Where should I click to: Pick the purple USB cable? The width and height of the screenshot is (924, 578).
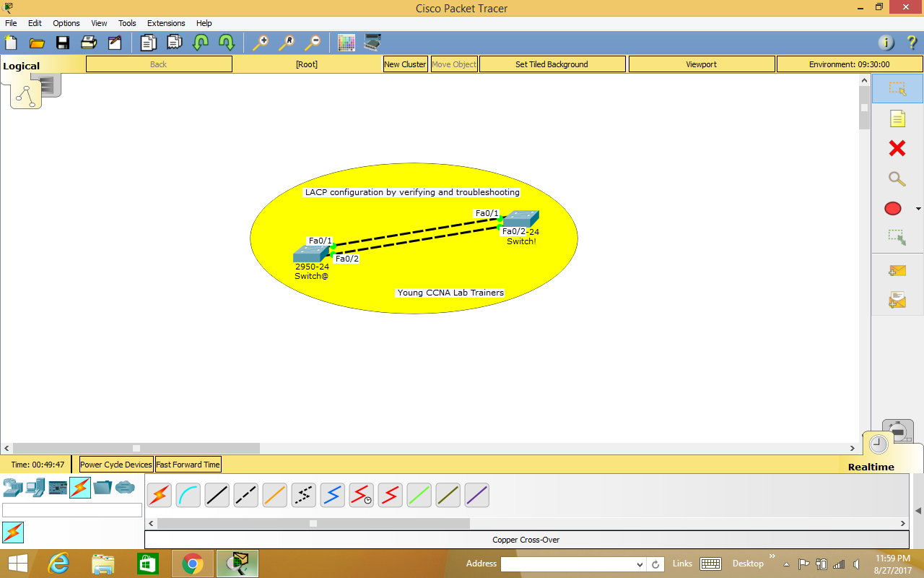point(477,496)
